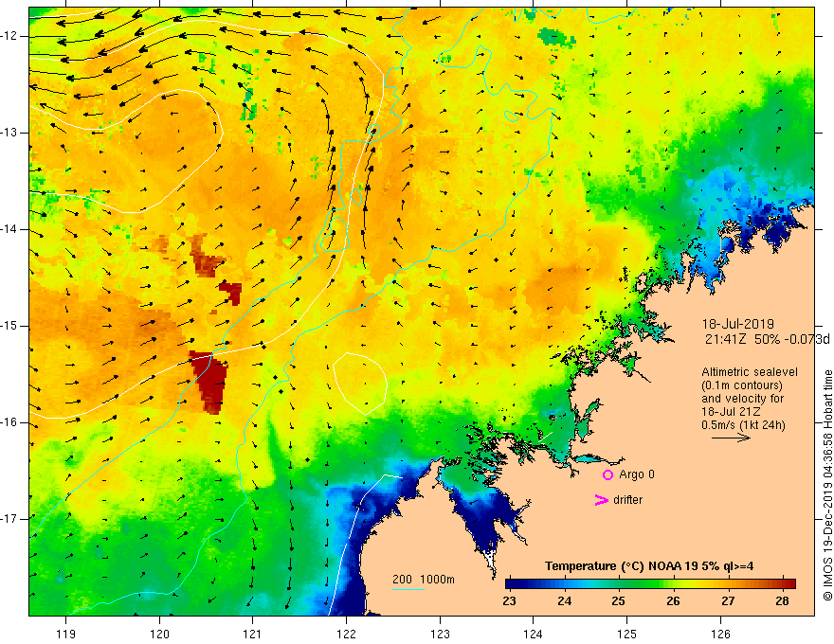834x644 pixels.
Task: Click the latitude axis label -14
Action: [x=9, y=229]
